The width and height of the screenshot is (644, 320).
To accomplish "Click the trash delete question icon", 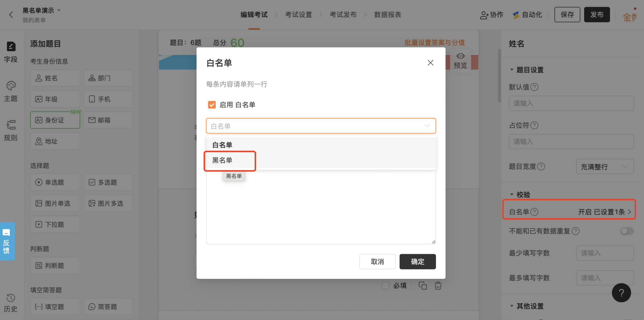I will 438,286.
